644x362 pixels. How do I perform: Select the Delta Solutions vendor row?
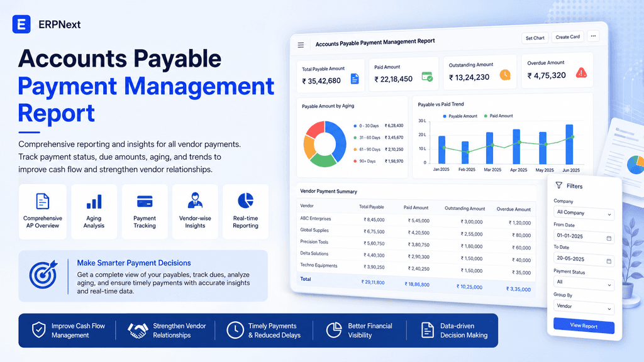point(416,256)
